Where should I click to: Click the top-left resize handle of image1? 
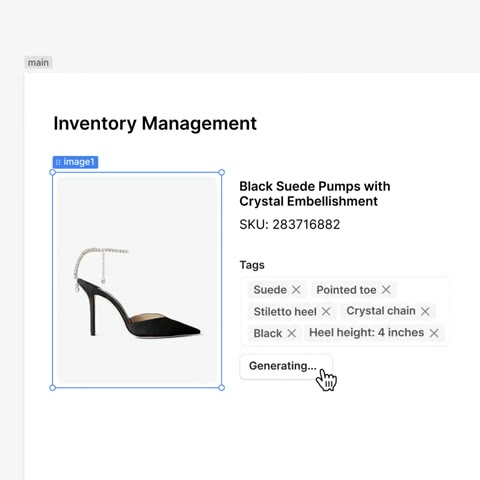[x=52, y=172]
